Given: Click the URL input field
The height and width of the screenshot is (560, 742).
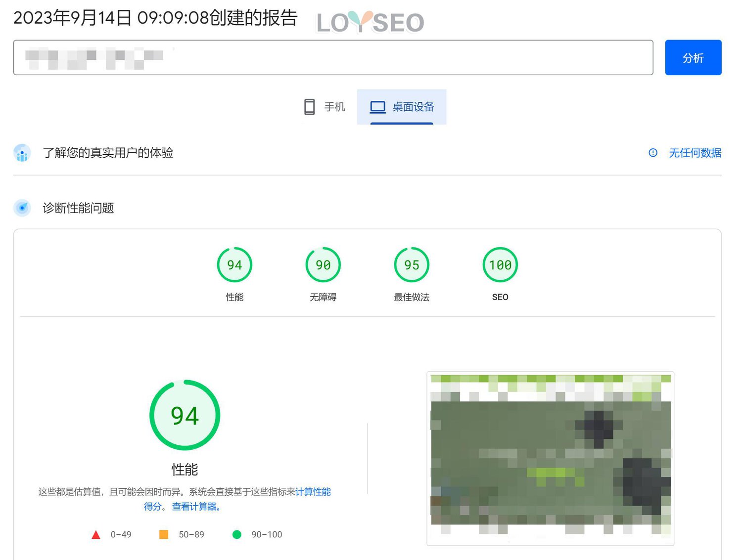Looking at the screenshot, I should (333, 57).
